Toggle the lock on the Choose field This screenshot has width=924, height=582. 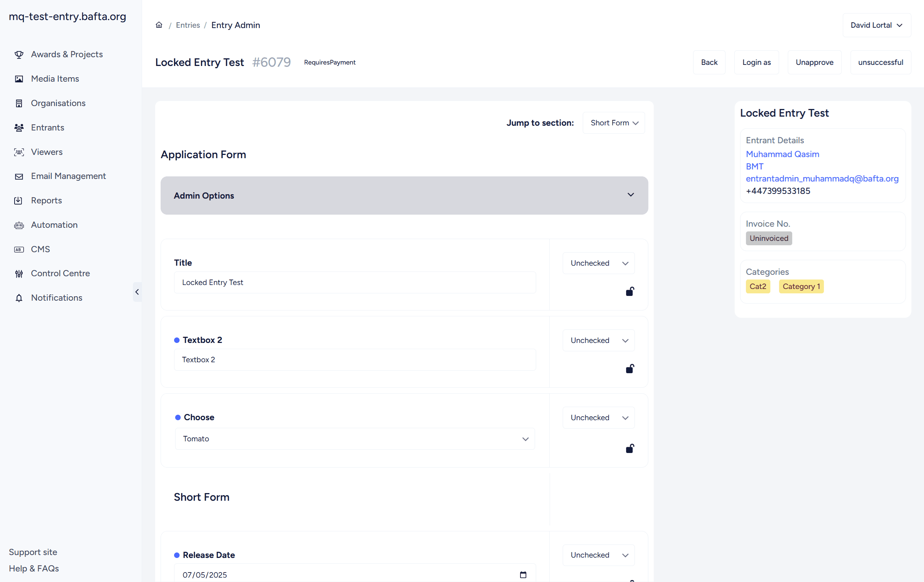pyautogui.click(x=630, y=448)
